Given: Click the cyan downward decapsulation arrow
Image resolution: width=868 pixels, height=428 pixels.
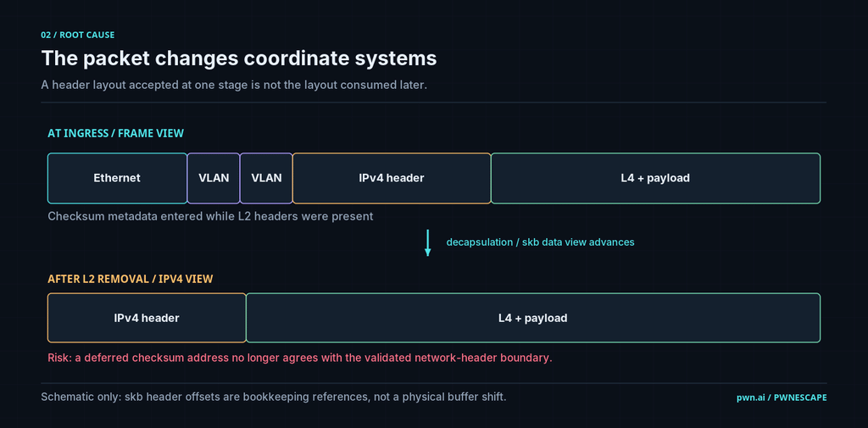Looking at the screenshot, I should coord(427,242).
